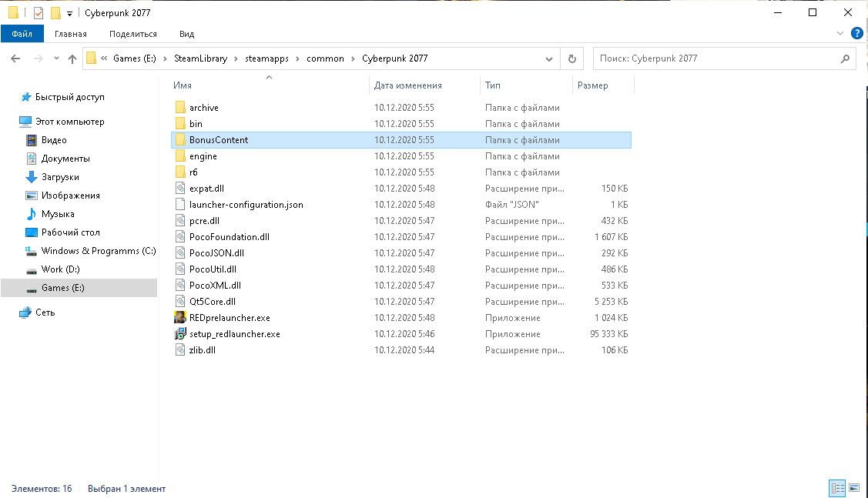The image size is (868, 498).
Task: Click the blue Help question mark icon
Action: [856, 34]
